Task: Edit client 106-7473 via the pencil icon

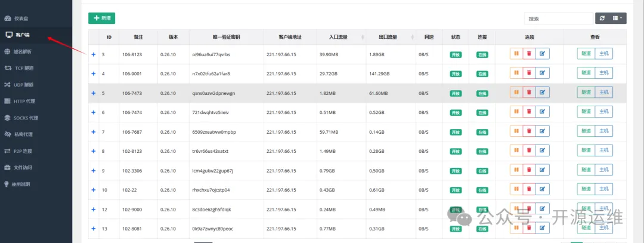Action: pyautogui.click(x=542, y=93)
